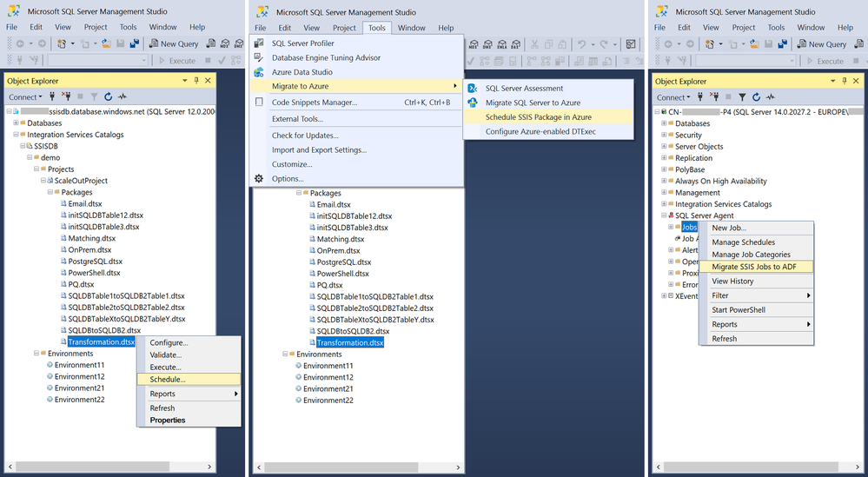Open the Project menu in the right window
Viewport: 868px width, 477px height.
744,27
